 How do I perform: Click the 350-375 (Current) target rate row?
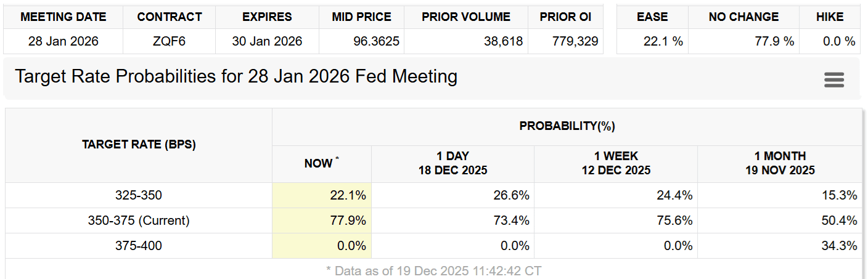[x=139, y=220]
